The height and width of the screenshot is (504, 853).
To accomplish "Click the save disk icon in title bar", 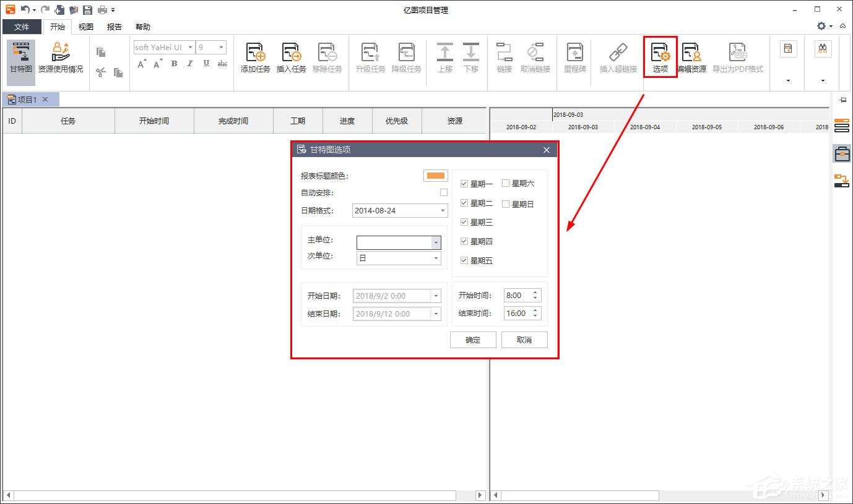I will pyautogui.click(x=87, y=9).
